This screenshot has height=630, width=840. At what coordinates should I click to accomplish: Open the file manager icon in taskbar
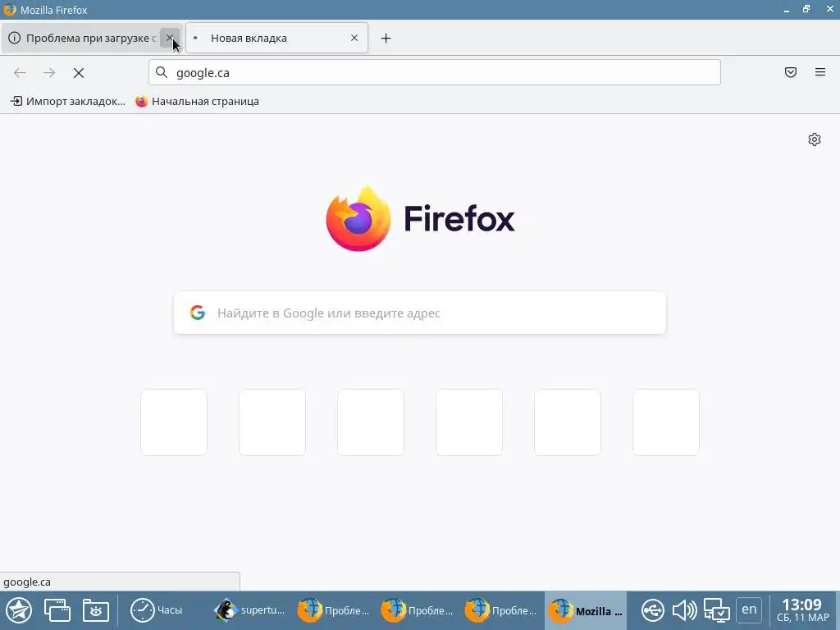pyautogui.click(x=96, y=610)
